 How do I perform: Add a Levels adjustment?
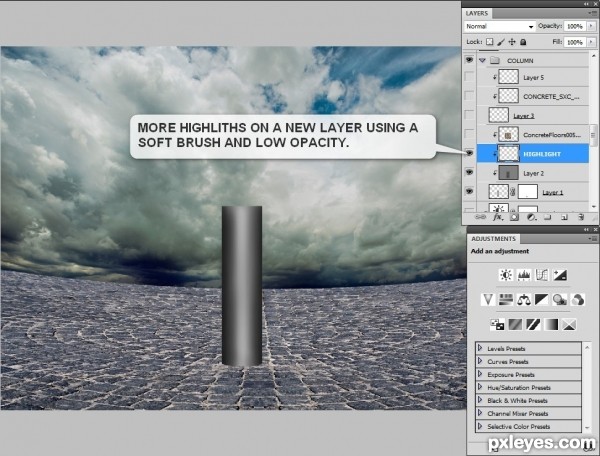pyautogui.click(x=524, y=275)
